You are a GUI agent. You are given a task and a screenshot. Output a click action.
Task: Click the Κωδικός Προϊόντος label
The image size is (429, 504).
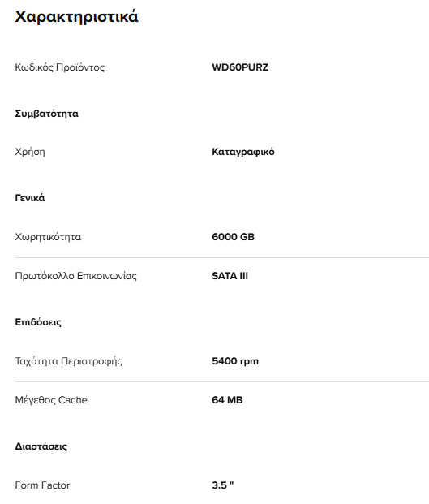(x=60, y=67)
